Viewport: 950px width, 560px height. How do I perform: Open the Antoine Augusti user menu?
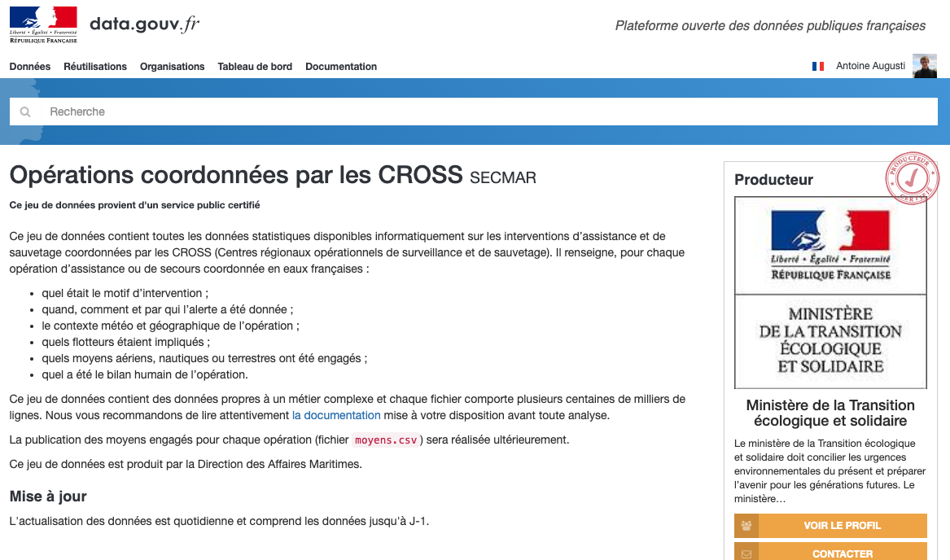(x=871, y=66)
